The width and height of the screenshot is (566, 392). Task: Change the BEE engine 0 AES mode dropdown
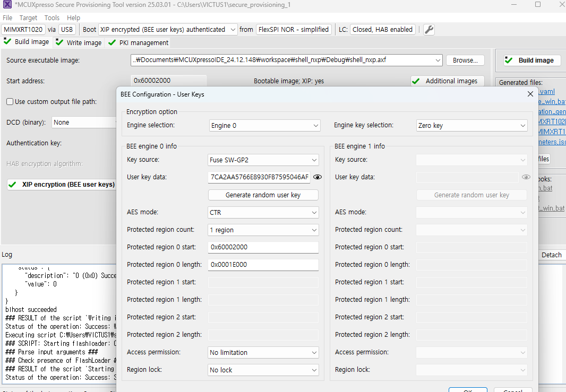(263, 212)
